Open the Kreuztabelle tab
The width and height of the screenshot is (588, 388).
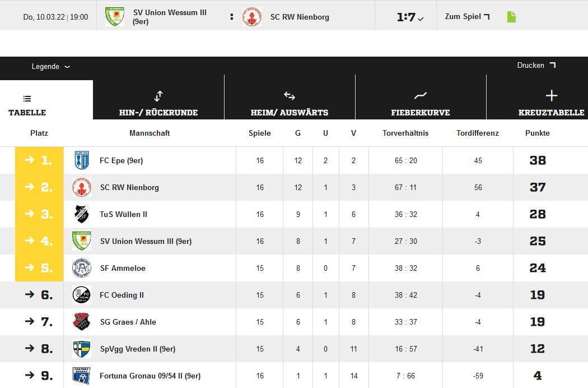tap(551, 104)
